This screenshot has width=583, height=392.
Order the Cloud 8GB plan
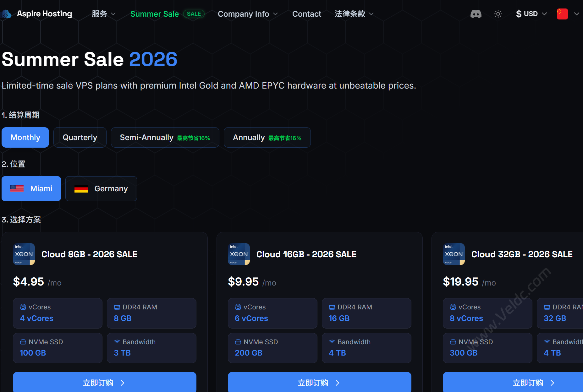point(105,382)
